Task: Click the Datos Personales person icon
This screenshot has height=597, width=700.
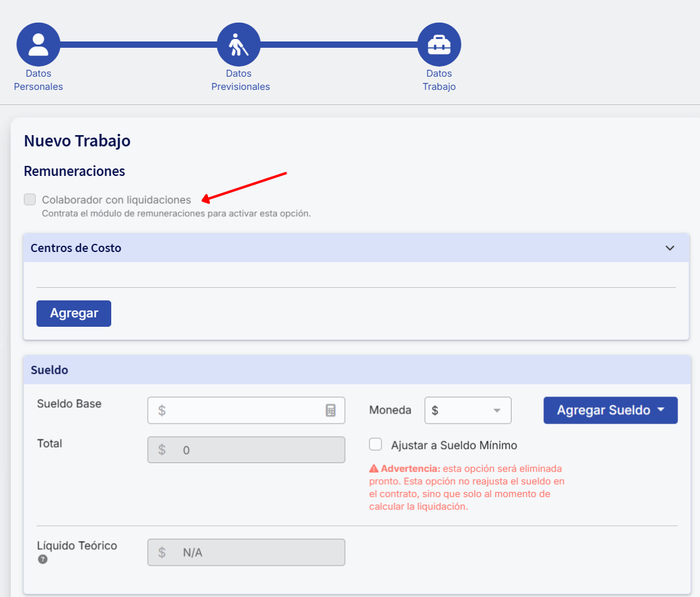Action: [38, 44]
